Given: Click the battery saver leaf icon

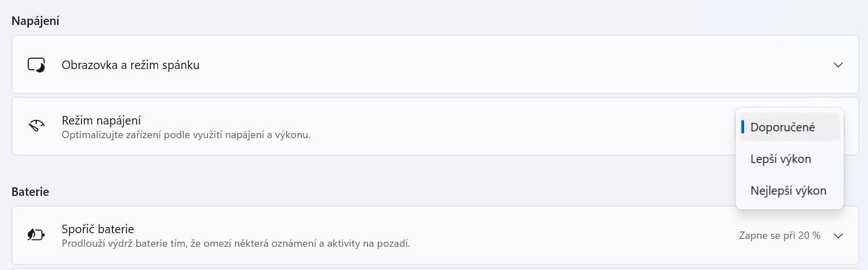Looking at the screenshot, I should tap(36, 235).
